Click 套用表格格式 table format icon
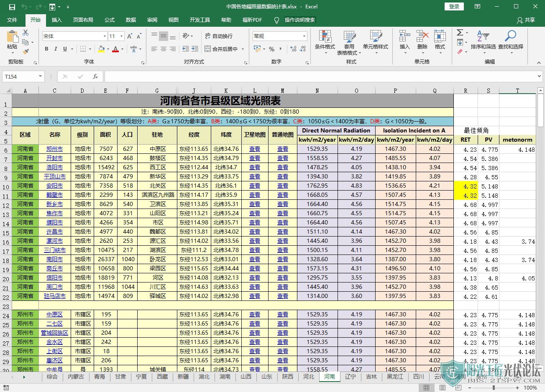The width and height of the screenshot is (545, 392). click(349, 36)
